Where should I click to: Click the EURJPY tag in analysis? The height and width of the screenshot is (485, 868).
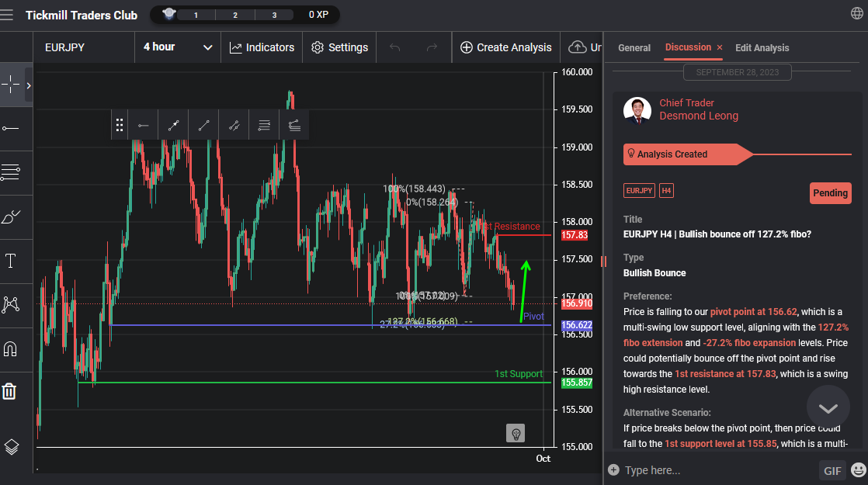click(x=639, y=191)
